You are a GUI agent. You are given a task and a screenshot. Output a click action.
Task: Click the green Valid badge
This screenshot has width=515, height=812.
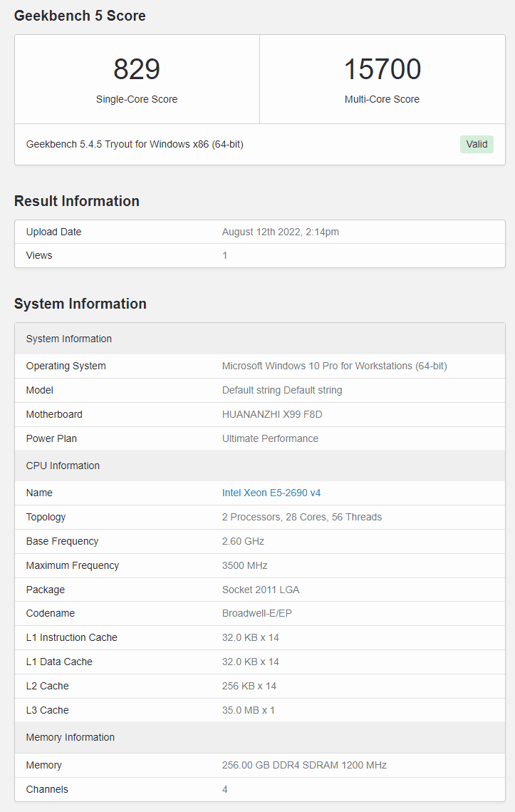(x=477, y=144)
